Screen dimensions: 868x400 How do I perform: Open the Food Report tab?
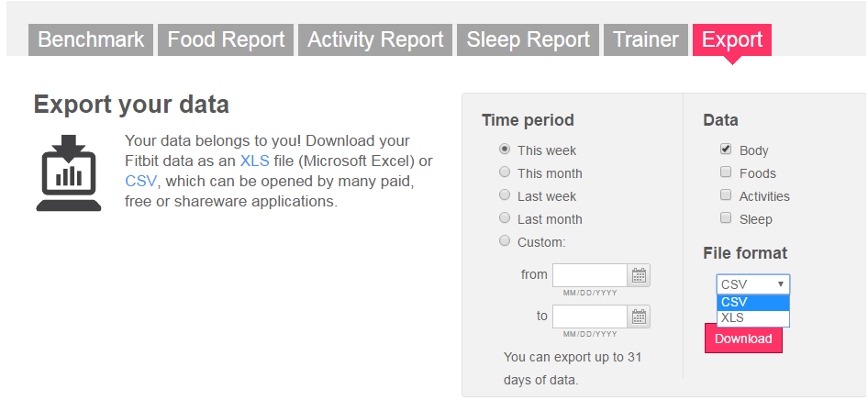[226, 39]
